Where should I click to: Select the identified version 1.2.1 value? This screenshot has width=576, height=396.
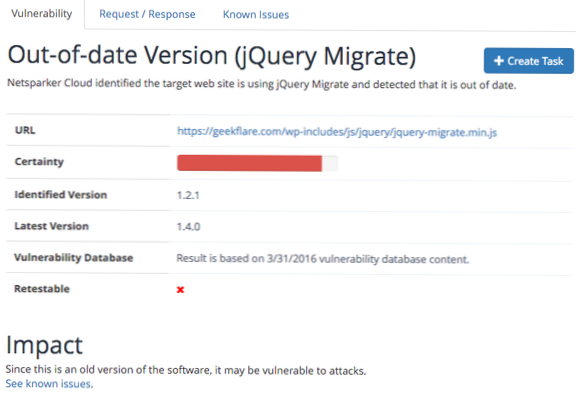coord(188,195)
